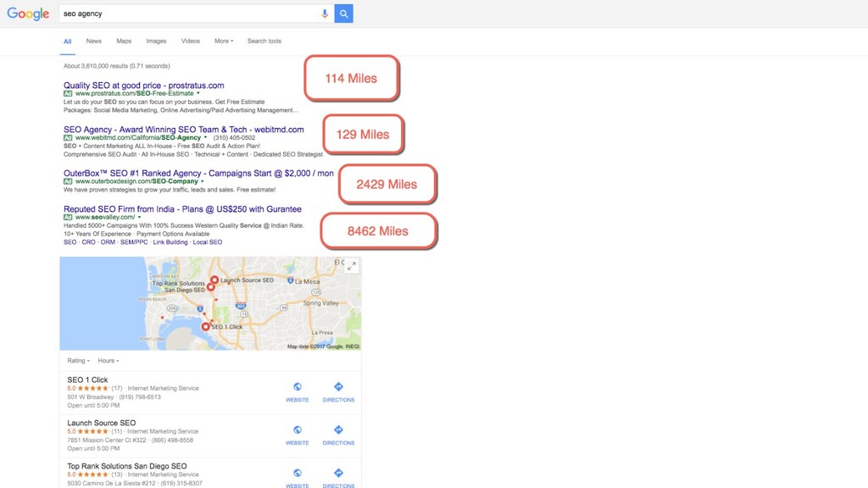Click the Spring Valley label on map
The height and width of the screenshot is (488, 868).
point(320,303)
